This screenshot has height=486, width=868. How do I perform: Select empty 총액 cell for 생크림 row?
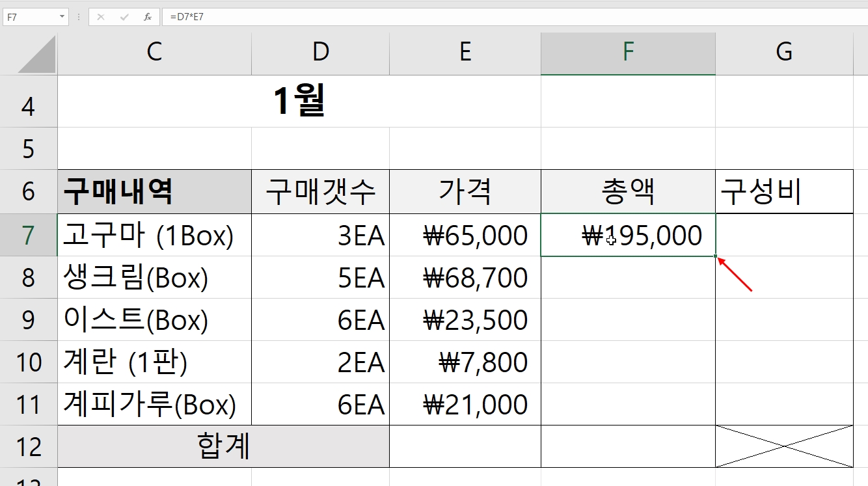[x=628, y=277]
